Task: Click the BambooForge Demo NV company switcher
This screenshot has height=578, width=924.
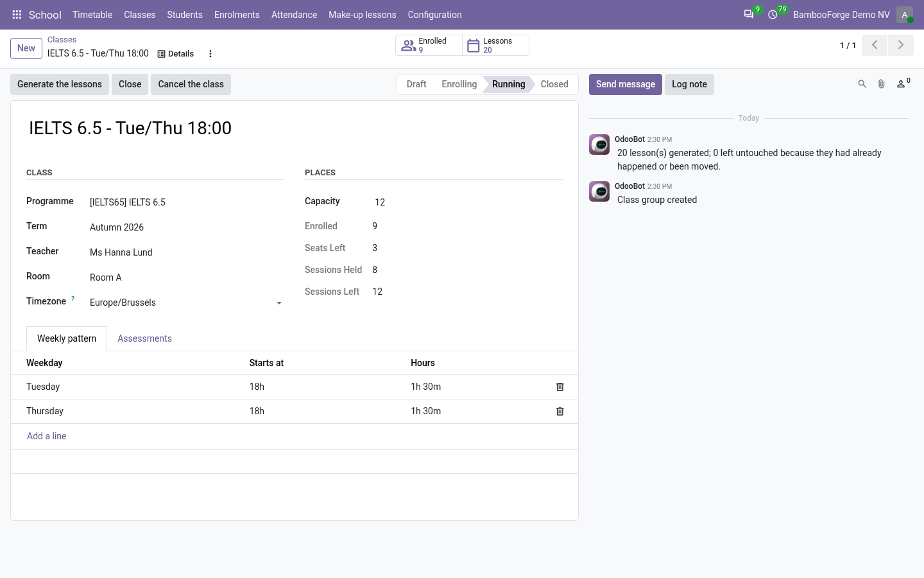Action: pos(841,15)
